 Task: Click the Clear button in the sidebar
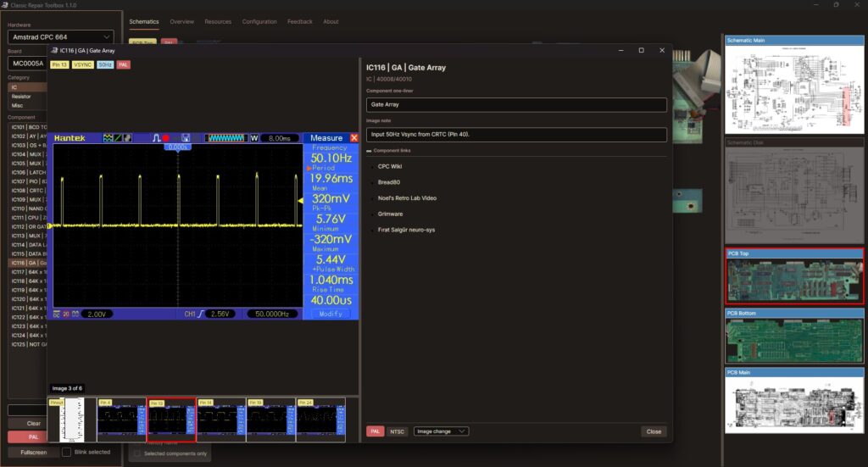28,423
